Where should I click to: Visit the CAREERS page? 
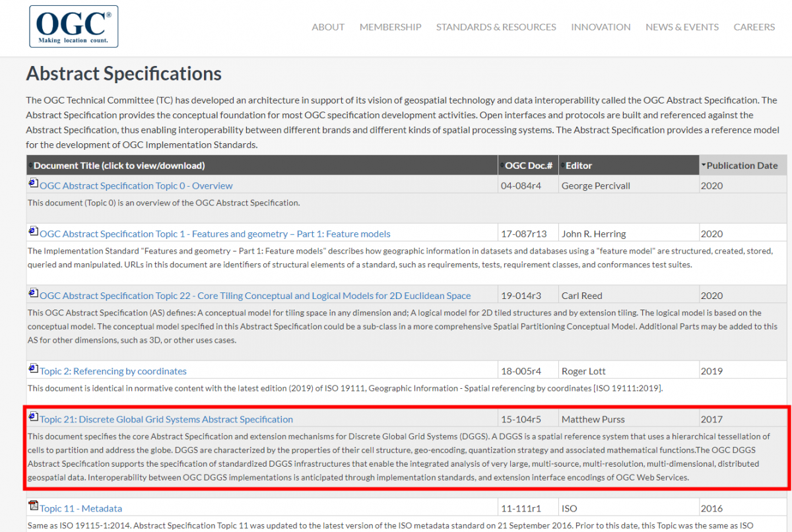click(x=754, y=27)
